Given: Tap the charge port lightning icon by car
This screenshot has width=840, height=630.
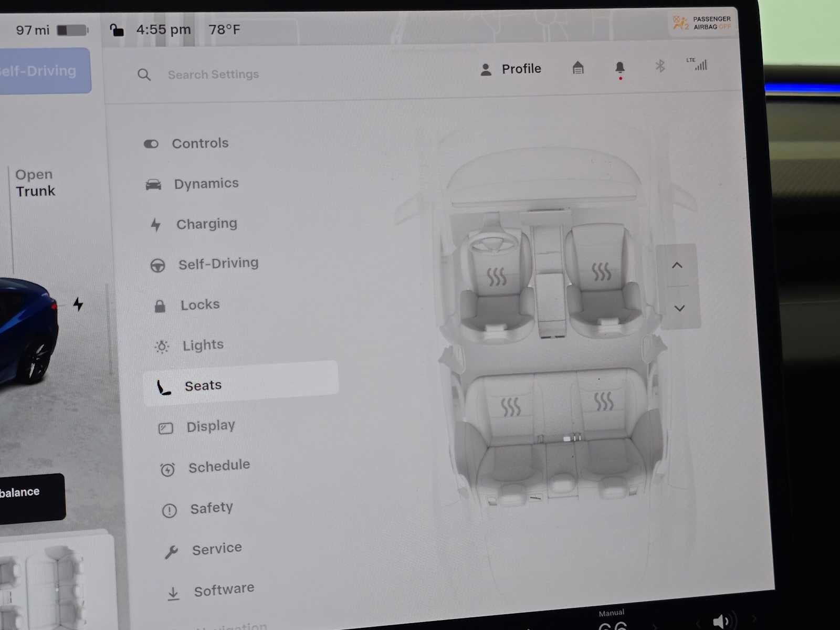Looking at the screenshot, I should click(x=78, y=304).
